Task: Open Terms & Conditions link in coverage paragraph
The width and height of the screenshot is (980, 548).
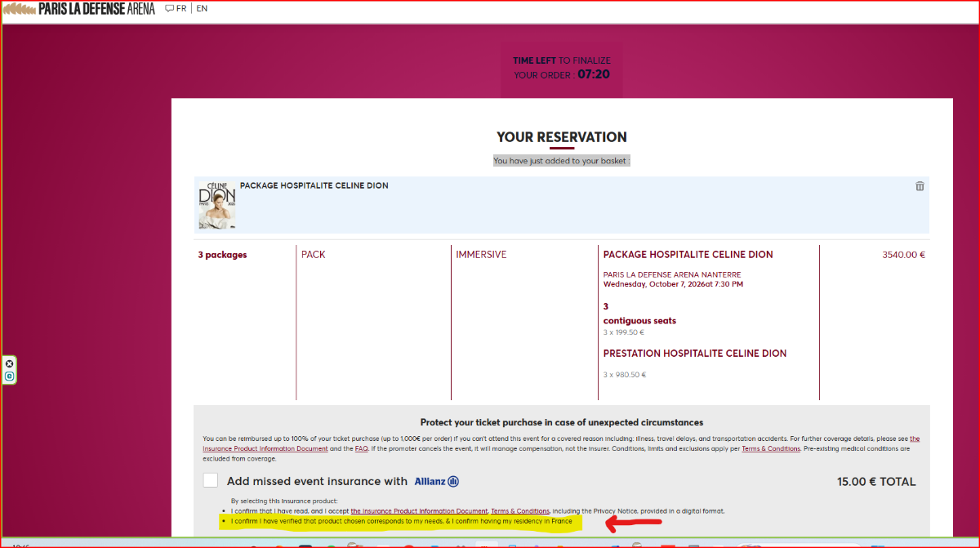Action: pyautogui.click(x=770, y=449)
